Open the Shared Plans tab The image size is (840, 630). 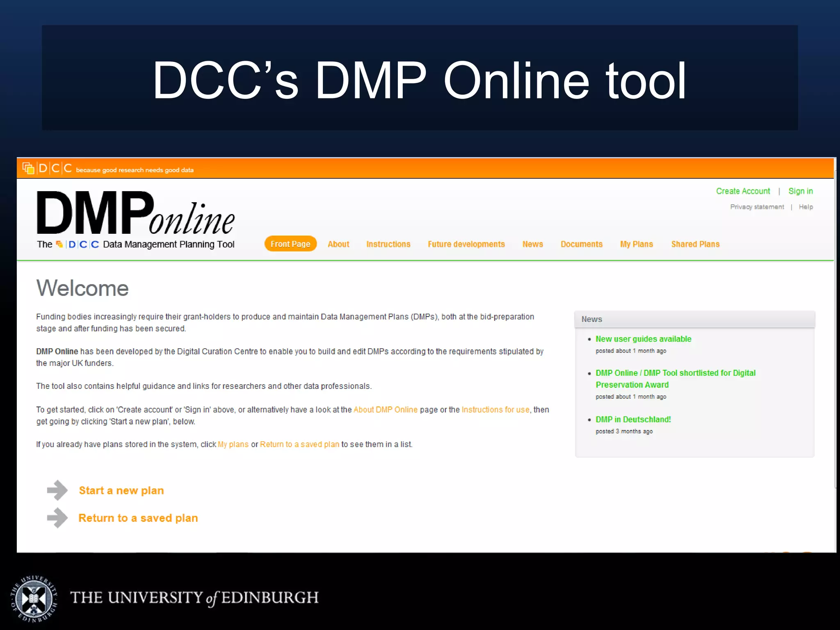click(x=696, y=244)
